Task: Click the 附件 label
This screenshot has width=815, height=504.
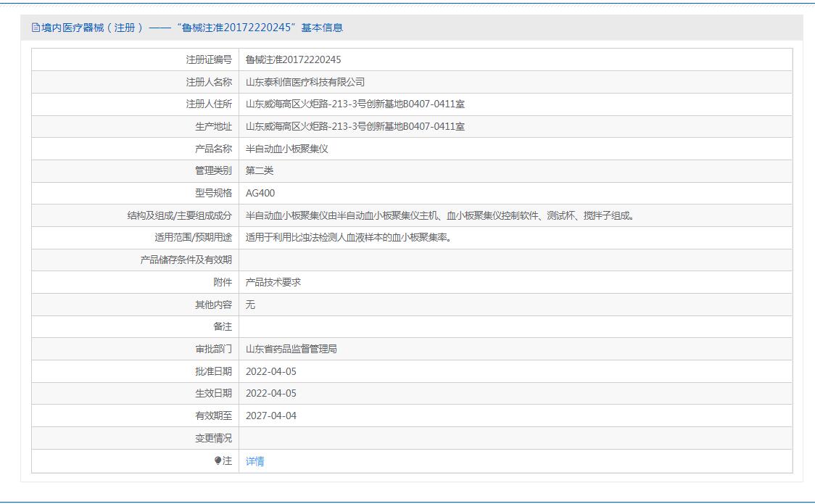Action: click(x=223, y=282)
